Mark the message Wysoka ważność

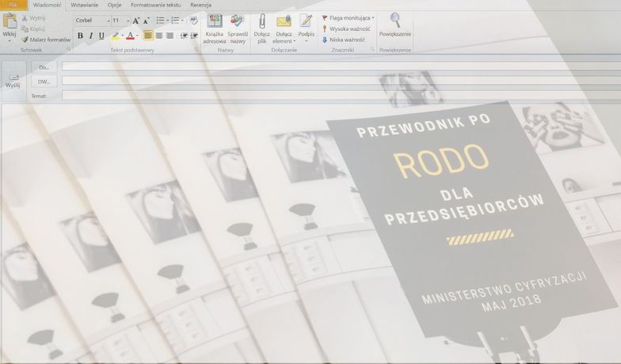tap(346, 28)
